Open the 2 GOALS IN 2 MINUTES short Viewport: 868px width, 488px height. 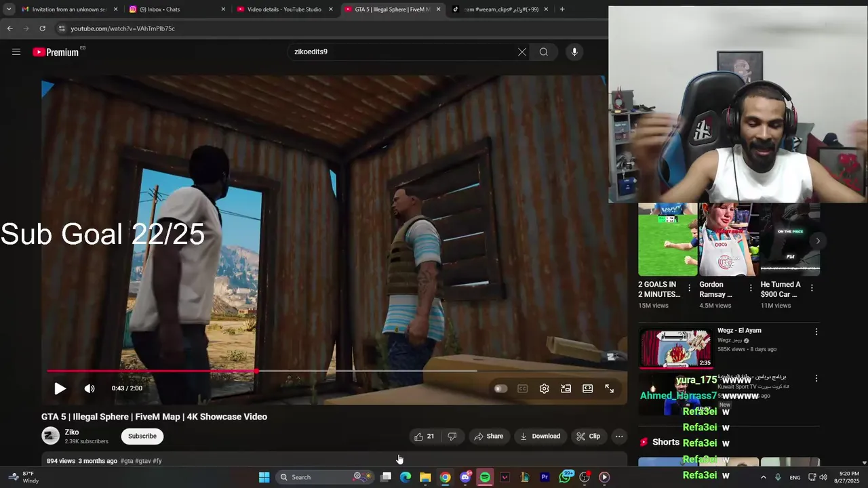point(667,239)
